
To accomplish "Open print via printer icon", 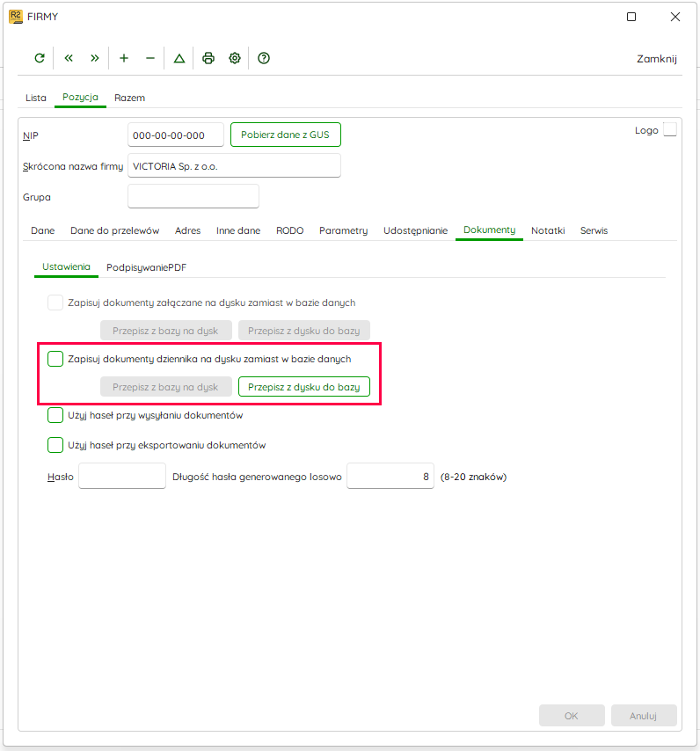I will pos(208,58).
